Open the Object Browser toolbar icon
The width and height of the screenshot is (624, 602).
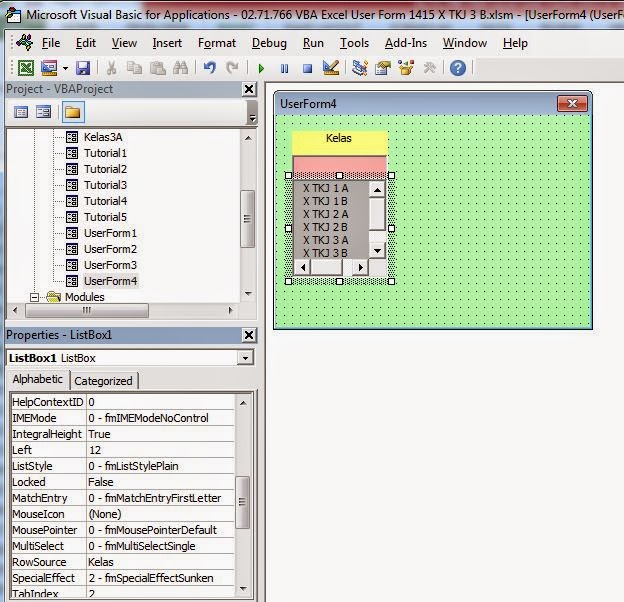point(406,68)
